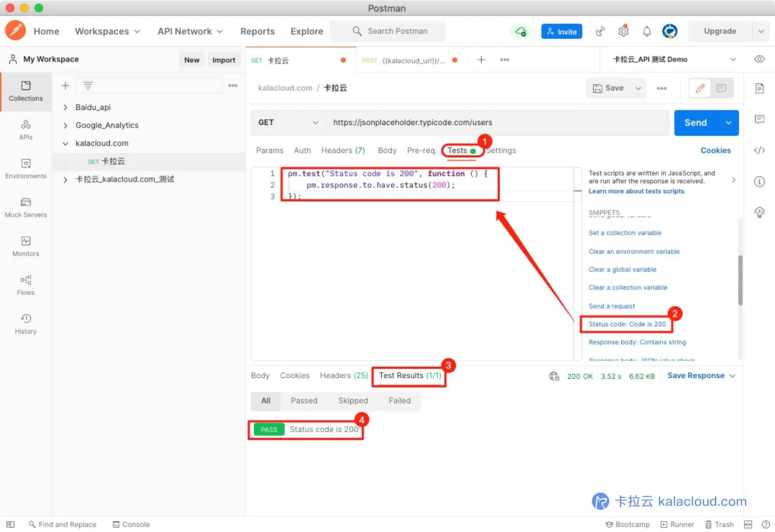The width and height of the screenshot is (775, 532).
Task: Add a new request tab
Action: click(x=481, y=60)
